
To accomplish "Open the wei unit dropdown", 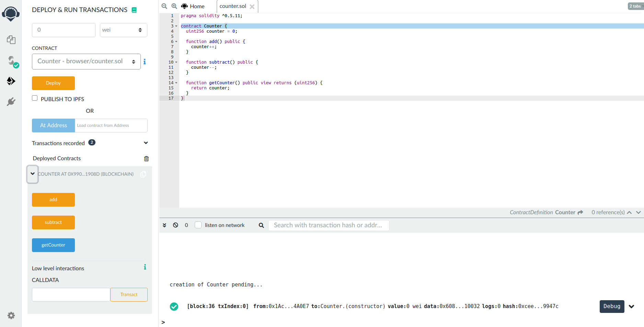I will coord(123,30).
